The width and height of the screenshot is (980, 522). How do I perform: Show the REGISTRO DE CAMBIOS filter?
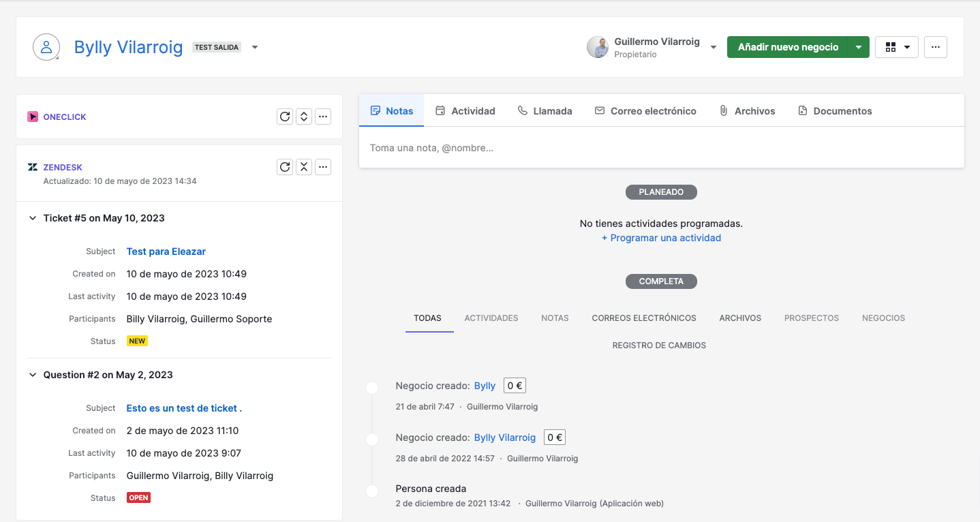coord(659,346)
